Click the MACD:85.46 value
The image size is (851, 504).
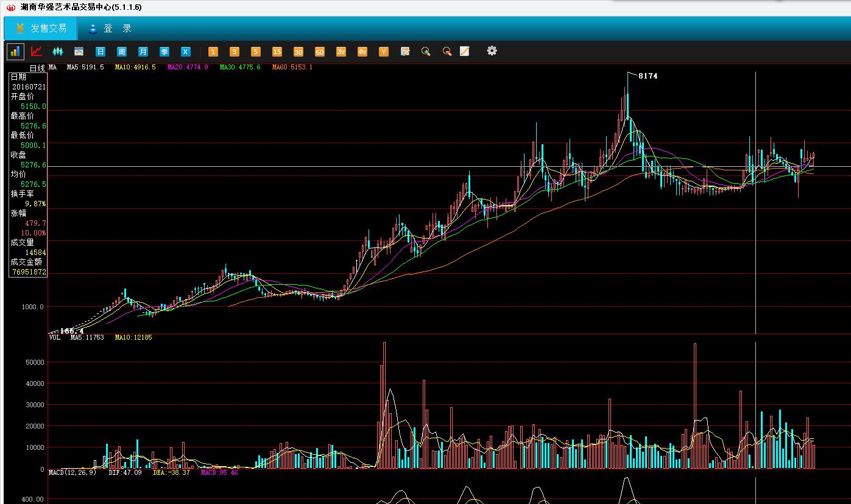click(x=220, y=472)
